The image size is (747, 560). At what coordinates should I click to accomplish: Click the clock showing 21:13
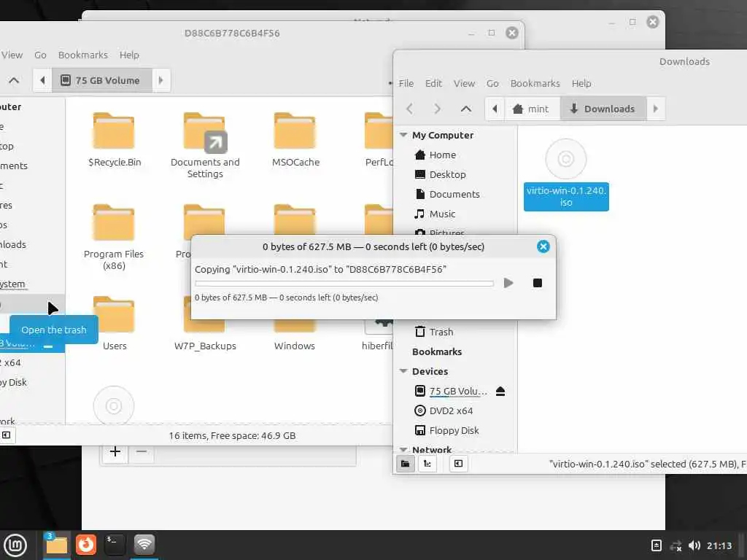click(719, 545)
